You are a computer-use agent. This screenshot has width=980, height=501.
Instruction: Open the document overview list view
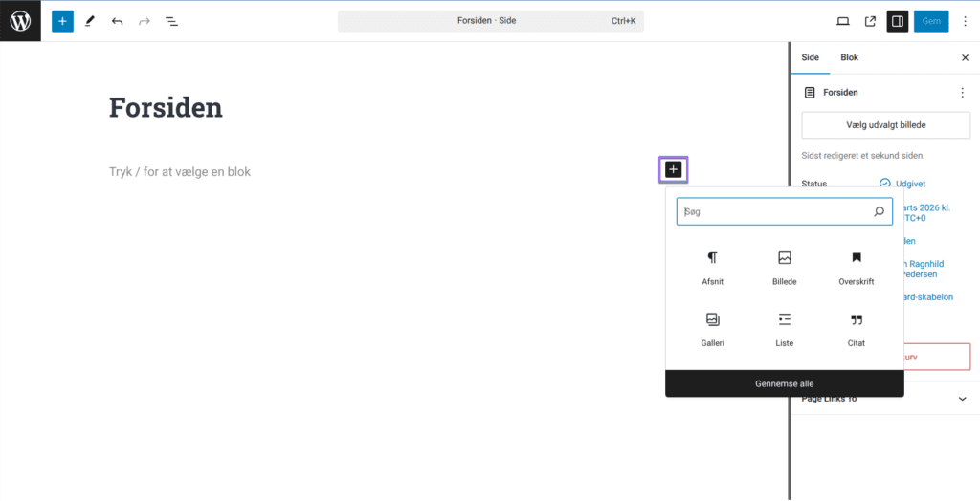(171, 21)
